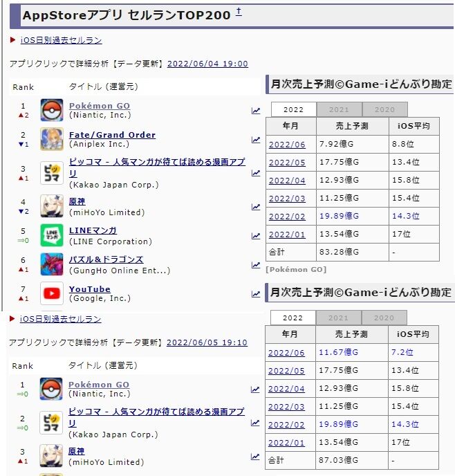
Task: Open the upper iOS日別過去セルラン link
Action: tap(61, 40)
